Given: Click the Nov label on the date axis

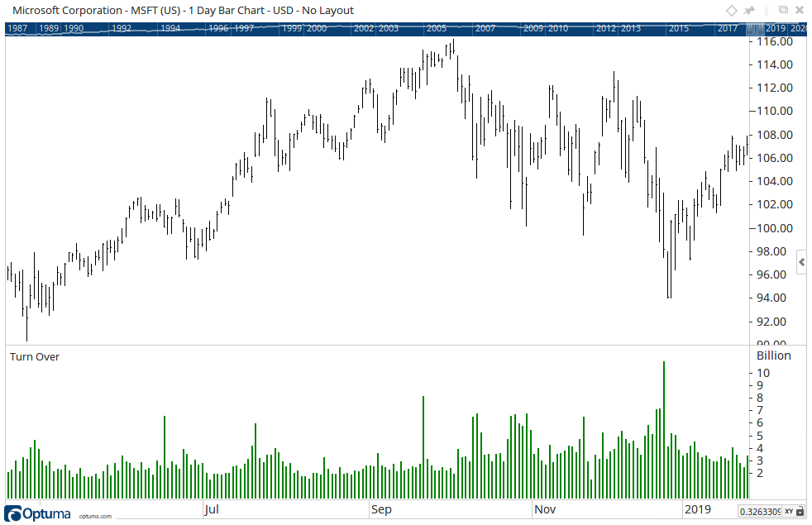Looking at the screenshot, I should (x=545, y=509).
